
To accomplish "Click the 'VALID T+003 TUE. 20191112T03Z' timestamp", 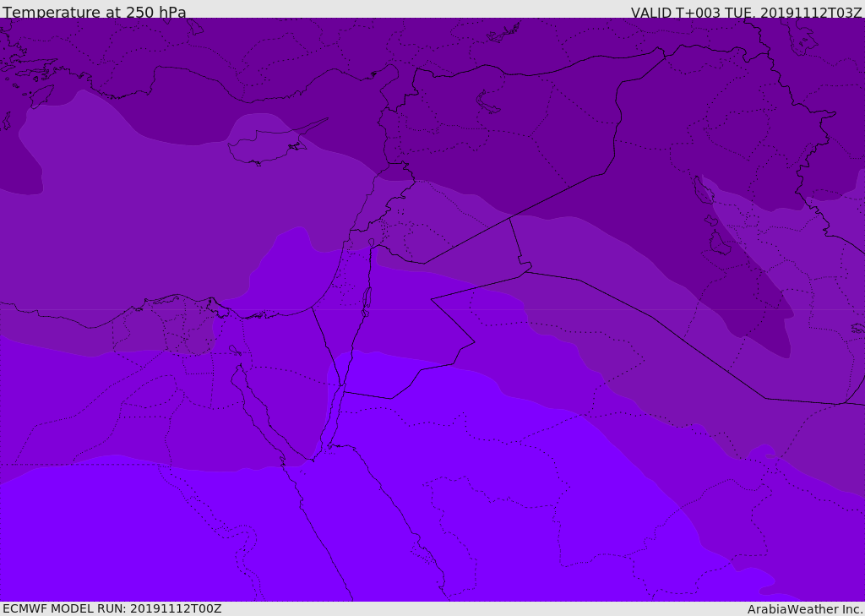I will [747, 12].
